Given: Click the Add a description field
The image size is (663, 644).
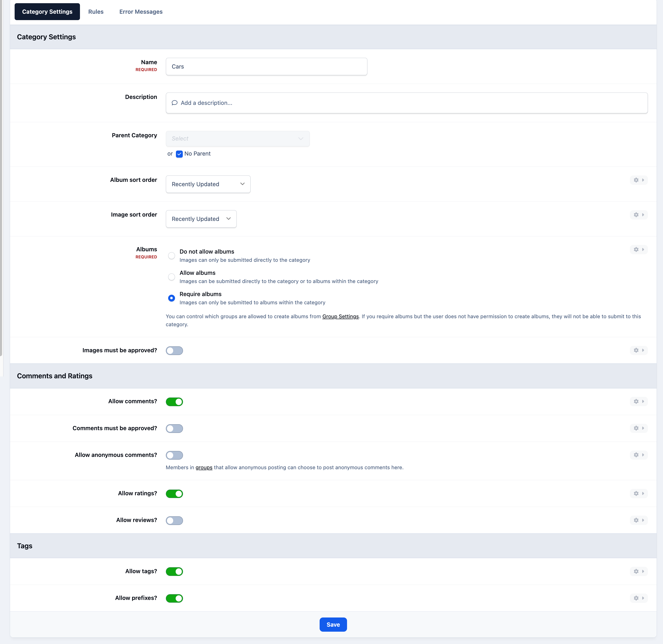Looking at the screenshot, I should [x=407, y=103].
